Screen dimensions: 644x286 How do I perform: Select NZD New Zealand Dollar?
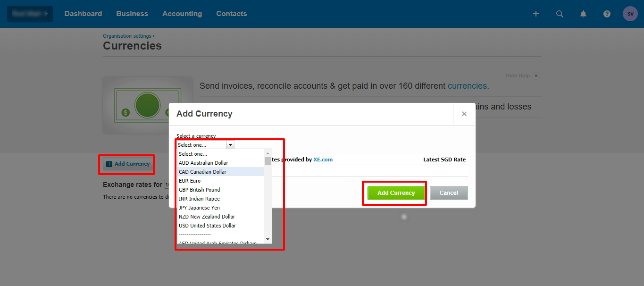(220, 217)
